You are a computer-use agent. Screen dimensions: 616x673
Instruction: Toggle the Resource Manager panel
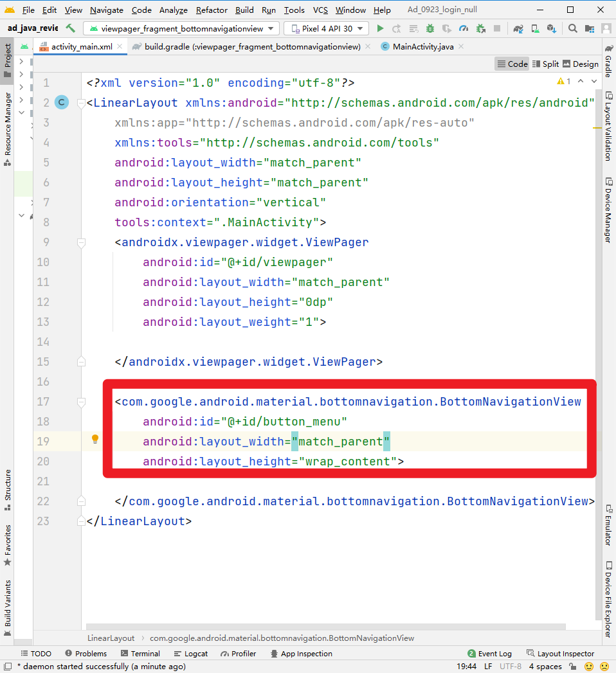tap(7, 129)
